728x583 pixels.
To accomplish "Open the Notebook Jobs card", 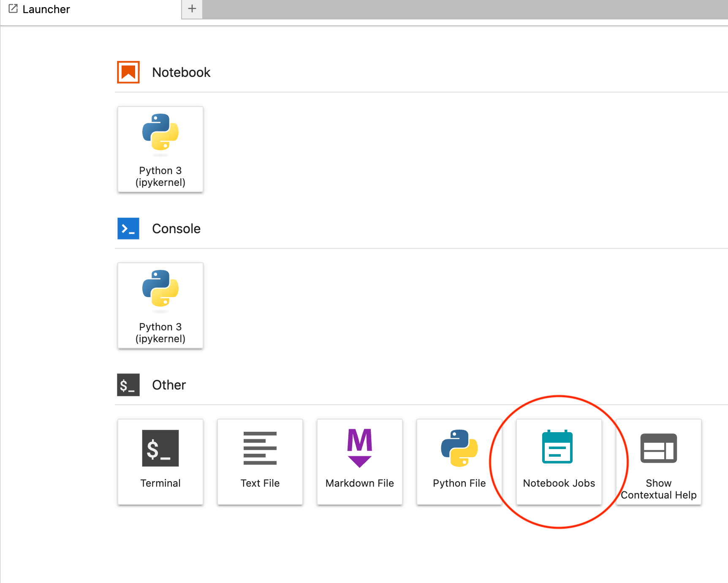I will point(559,462).
